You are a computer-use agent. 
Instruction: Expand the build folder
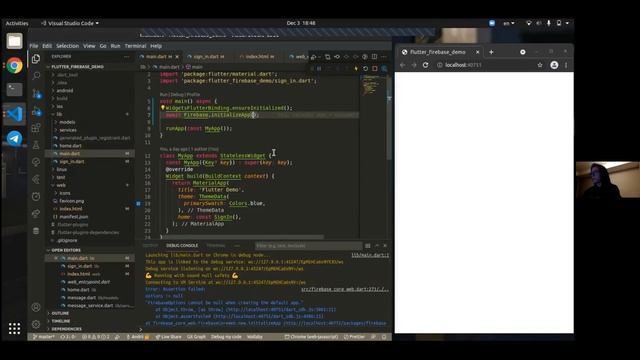62,98
